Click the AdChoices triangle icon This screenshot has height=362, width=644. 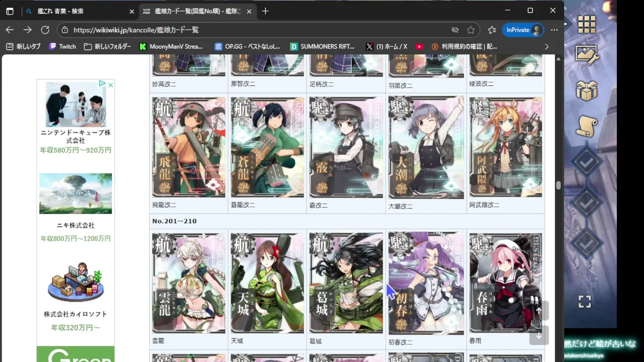(102, 84)
